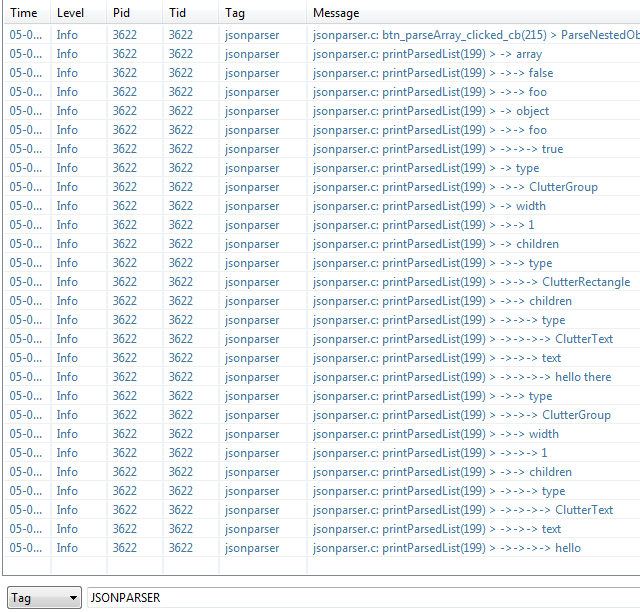This screenshot has width=640, height=612.
Task: Click the JSONPARSER filter text field
Action: [360, 598]
